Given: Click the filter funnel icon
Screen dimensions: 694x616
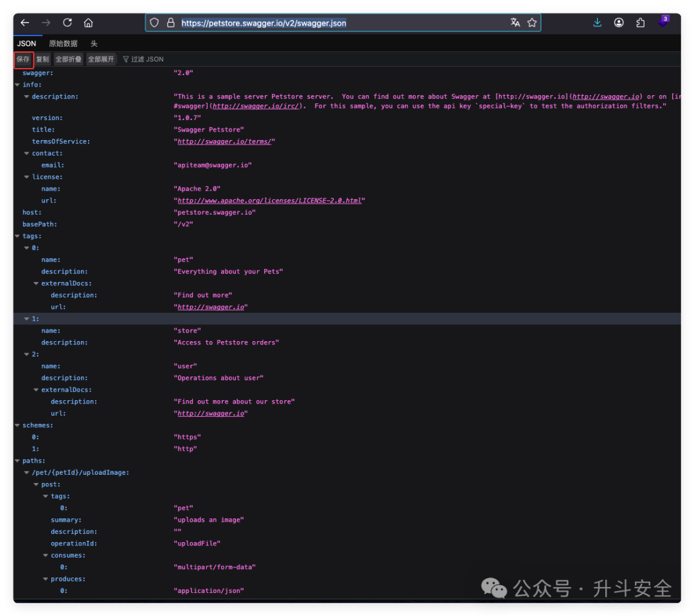Looking at the screenshot, I should click(126, 59).
